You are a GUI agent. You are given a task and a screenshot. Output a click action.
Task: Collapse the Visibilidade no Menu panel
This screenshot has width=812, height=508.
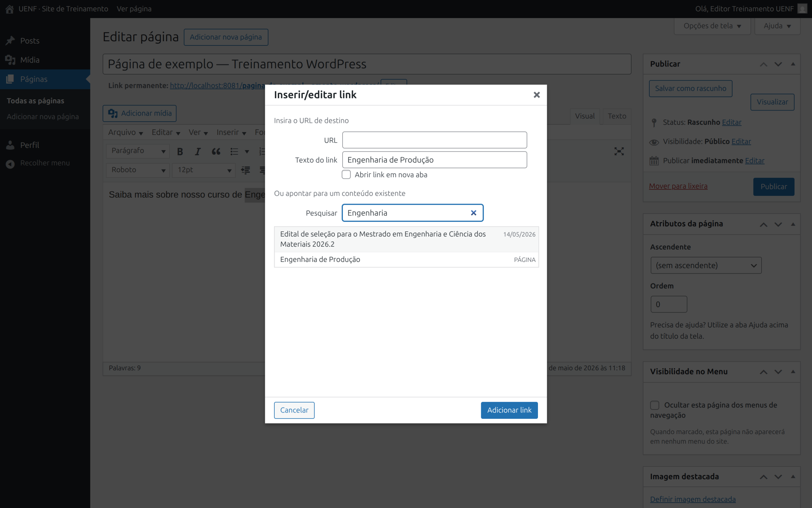(x=793, y=372)
